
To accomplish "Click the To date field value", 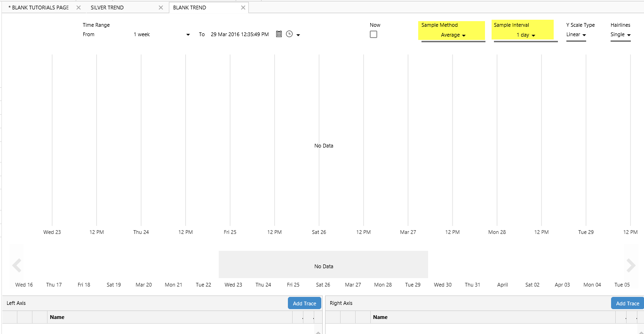I will [240, 34].
